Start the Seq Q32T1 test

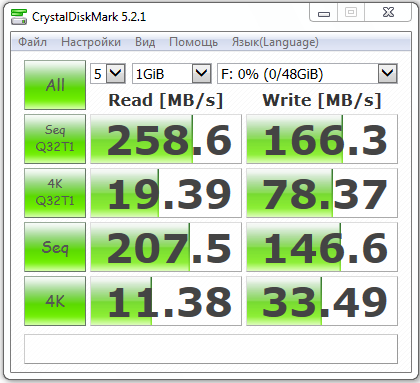(x=55, y=139)
